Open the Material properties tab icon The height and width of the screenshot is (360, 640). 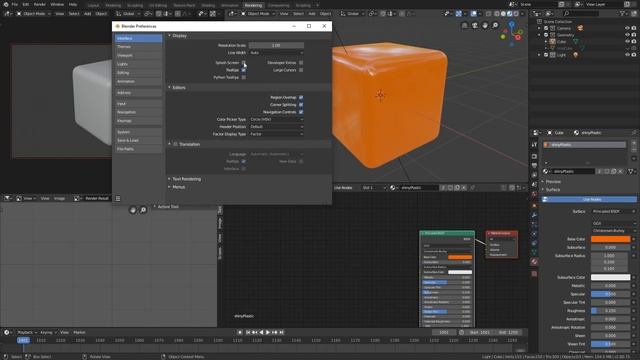coord(534,262)
